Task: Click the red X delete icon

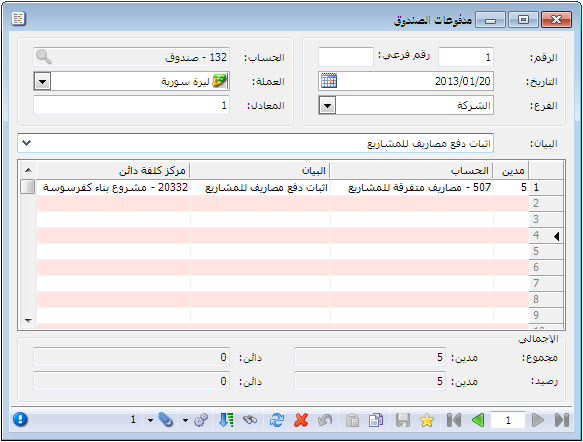Action: point(301,420)
